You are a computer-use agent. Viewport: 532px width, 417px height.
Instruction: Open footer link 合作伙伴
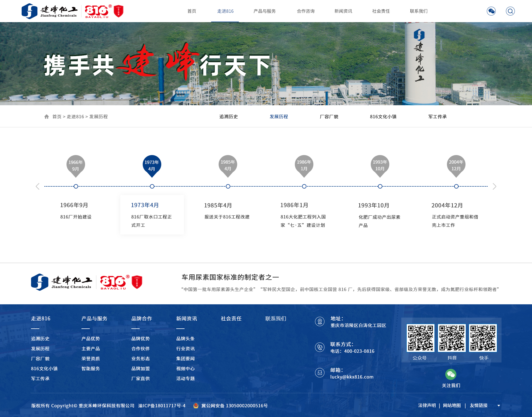point(140,349)
